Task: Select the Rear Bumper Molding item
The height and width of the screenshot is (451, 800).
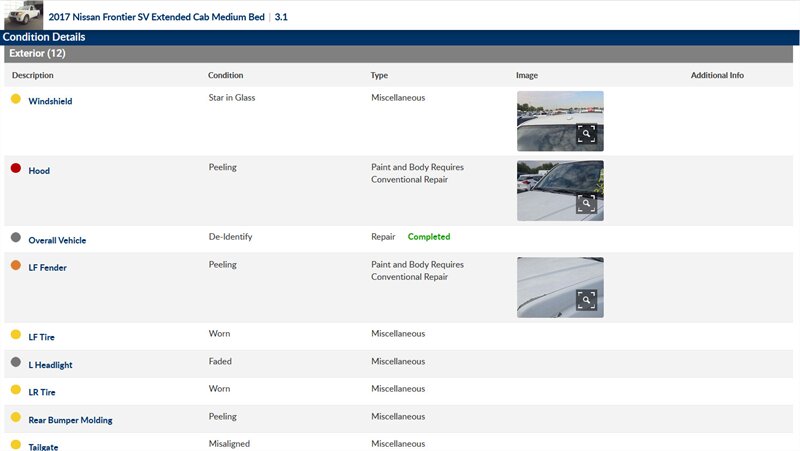Action: (70, 420)
